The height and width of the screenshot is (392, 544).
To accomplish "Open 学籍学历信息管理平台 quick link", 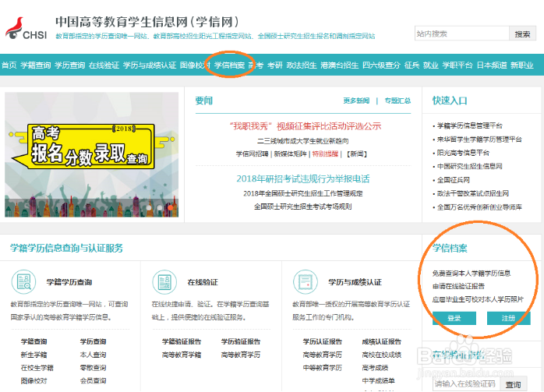I will pyautogui.click(x=470, y=125).
